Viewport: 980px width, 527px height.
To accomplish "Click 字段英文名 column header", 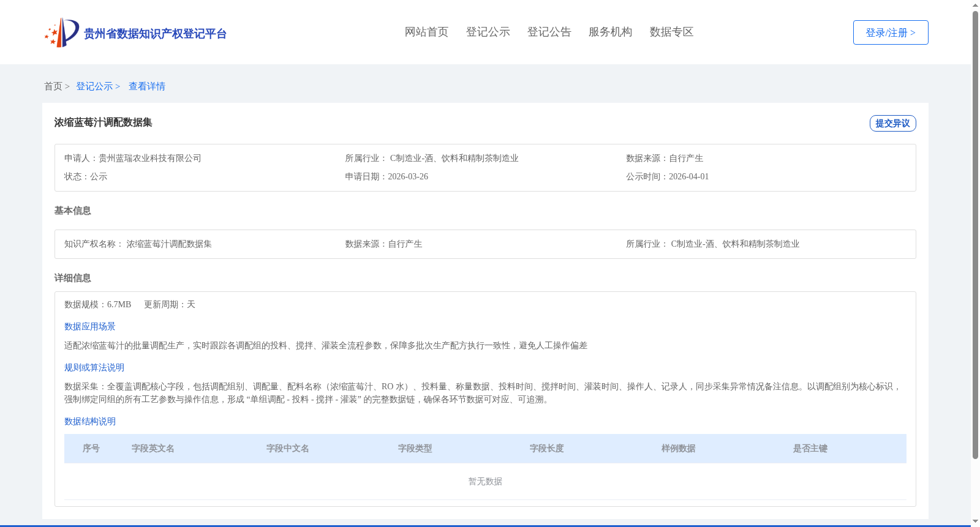I will (x=153, y=449).
